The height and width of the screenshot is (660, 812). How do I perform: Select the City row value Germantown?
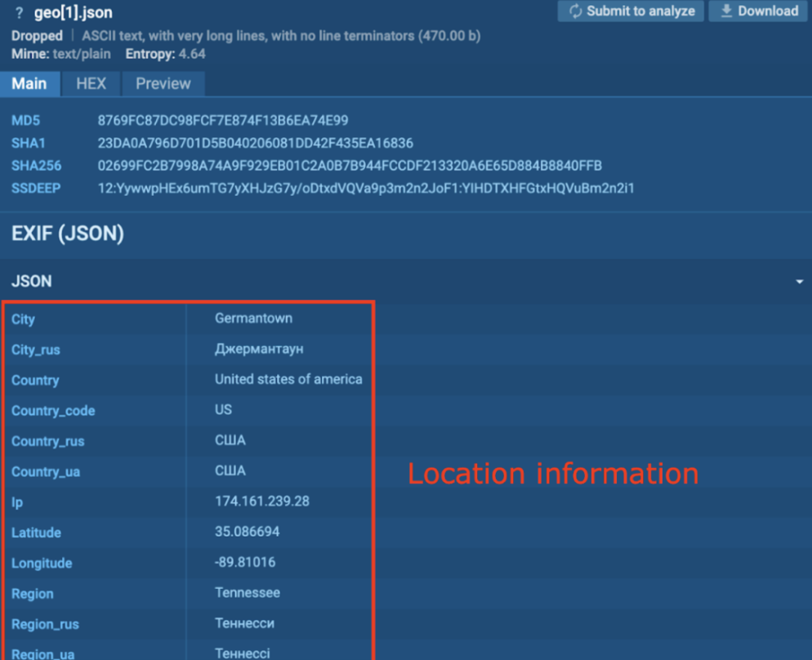[x=253, y=319]
